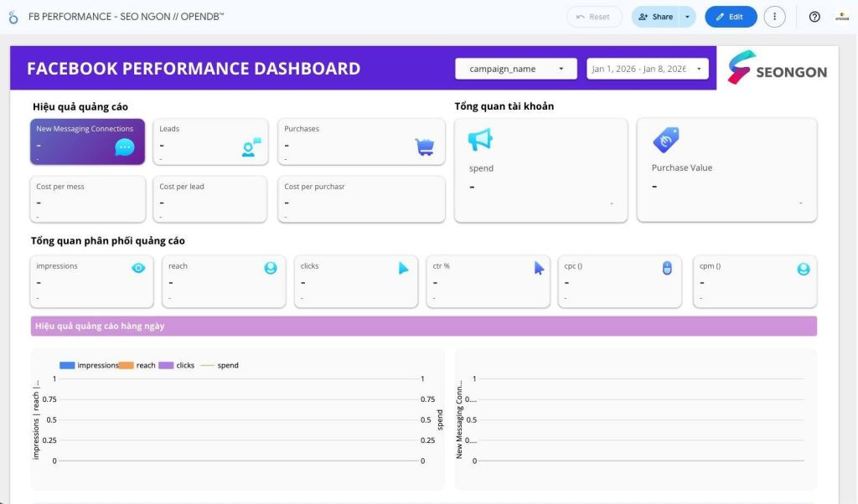858x504 pixels.
Task: Expand the Share button dropdown arrow
Action: coord(687,17)
